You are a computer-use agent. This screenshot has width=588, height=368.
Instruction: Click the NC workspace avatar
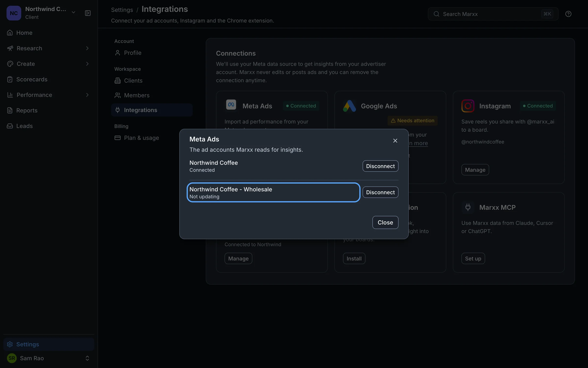tap(14, 13)
